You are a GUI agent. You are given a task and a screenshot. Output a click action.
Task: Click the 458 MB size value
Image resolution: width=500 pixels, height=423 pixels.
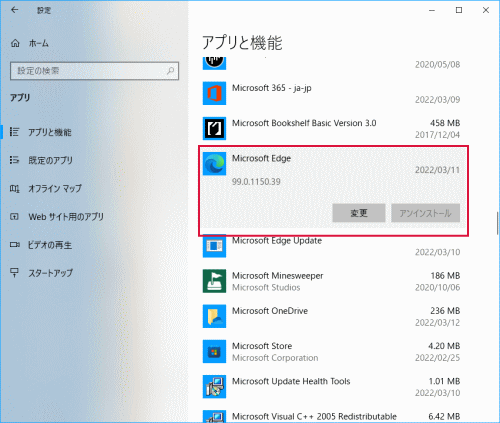pyautogui.click(x=445, y=123)
